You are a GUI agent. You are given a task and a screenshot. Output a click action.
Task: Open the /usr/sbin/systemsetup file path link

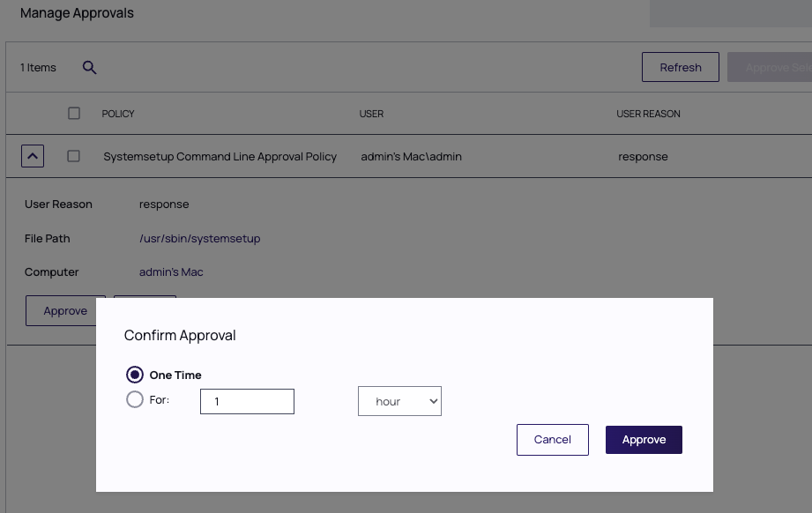(x=199, y=238)
